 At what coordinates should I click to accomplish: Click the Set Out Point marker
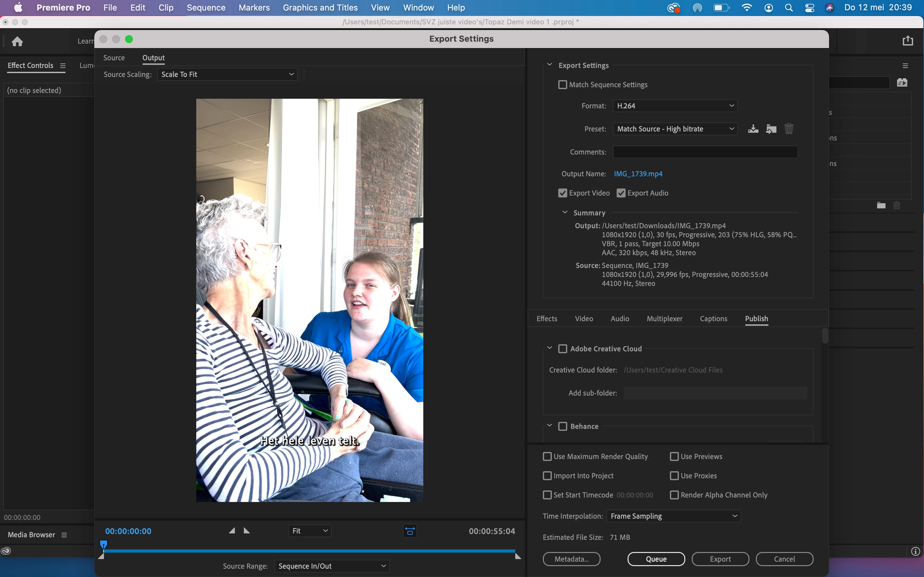click(247, 531)
